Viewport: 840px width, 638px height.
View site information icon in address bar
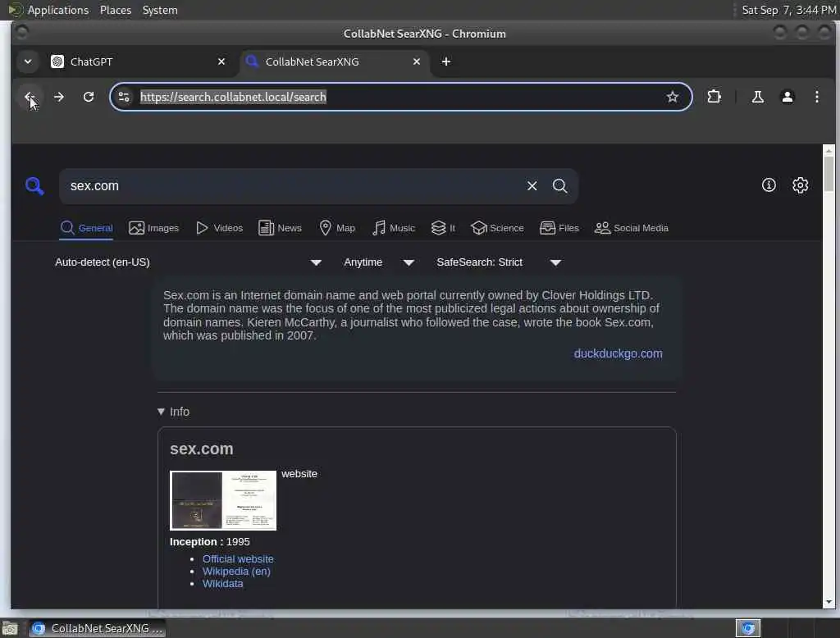(x=124, y=97)
